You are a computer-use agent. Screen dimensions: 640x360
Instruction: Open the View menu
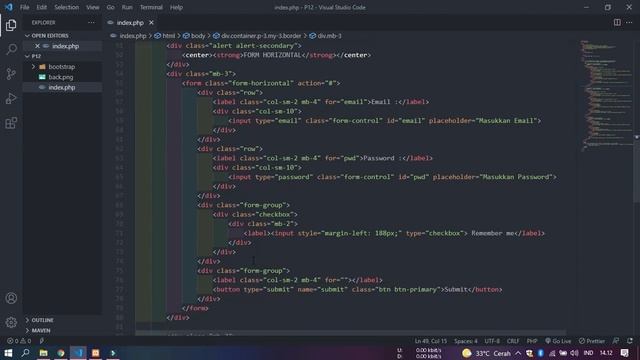coord(93,7)
